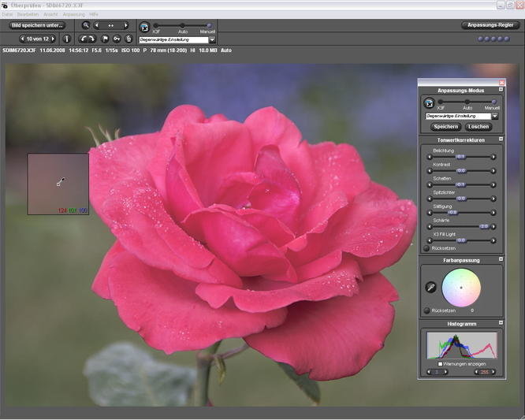
Task: Open the Ansicht menu
Action: click(x=50, y=14)
